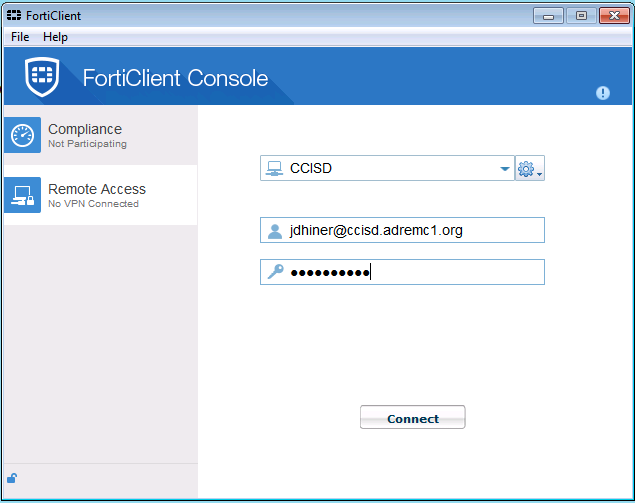635x503 pixels.
Task: Click the key icon in password field
Action: pyautogui.click(x=275, y=271)
